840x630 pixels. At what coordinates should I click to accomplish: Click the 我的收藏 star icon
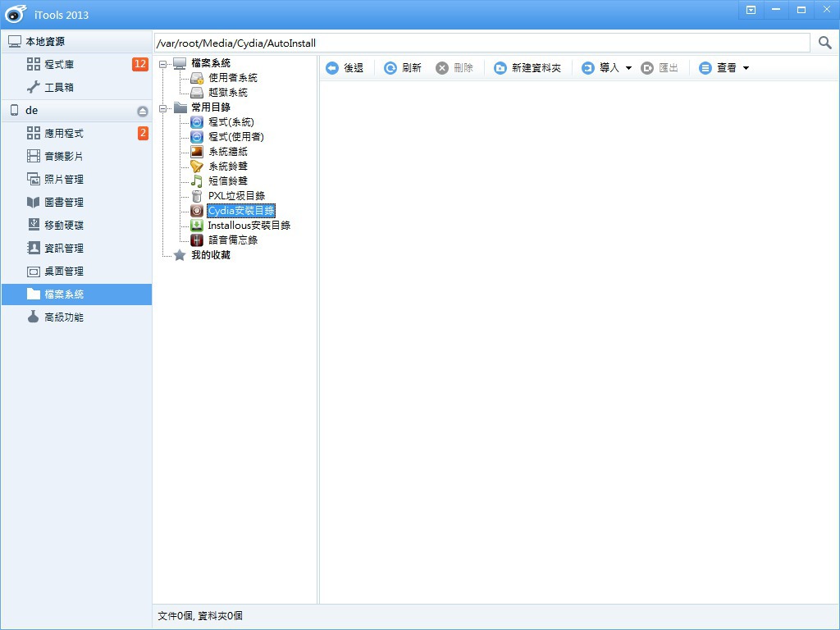coord(180,255)
